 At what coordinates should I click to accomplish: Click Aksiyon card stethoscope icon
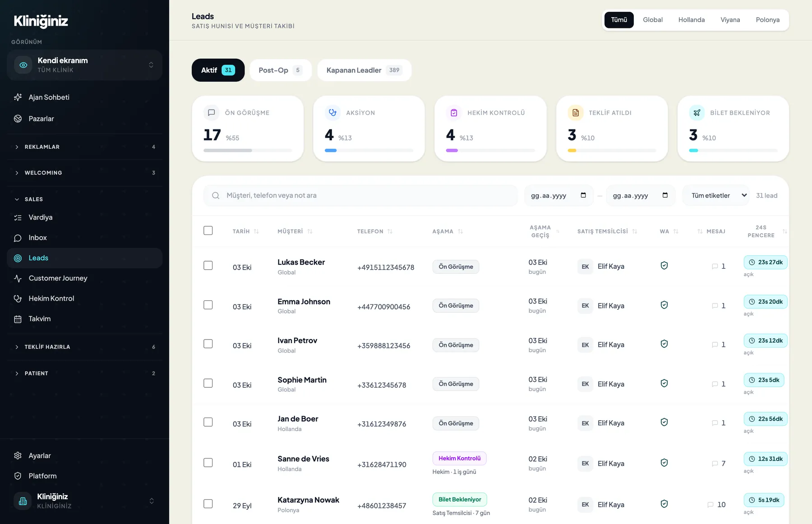click(x=332, y=113)
